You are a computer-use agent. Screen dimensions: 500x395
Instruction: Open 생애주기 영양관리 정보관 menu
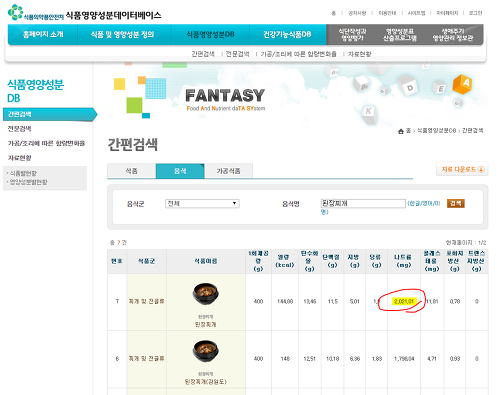point(453,35)
